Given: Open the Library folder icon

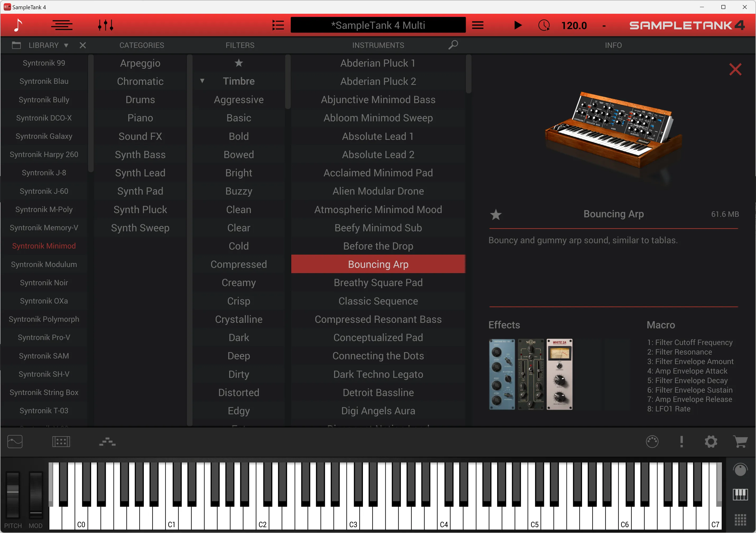Looking at the screenshot, I should pos(16,45).
